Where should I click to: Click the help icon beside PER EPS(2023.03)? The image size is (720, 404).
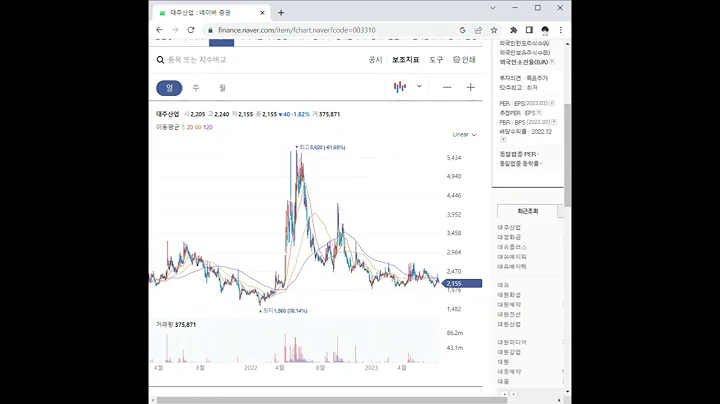[552, 103]
